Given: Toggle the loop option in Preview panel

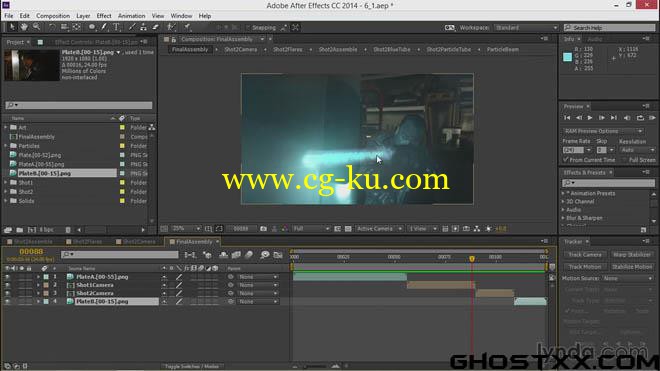Looking at the screenshot, I should click(640, 118).
